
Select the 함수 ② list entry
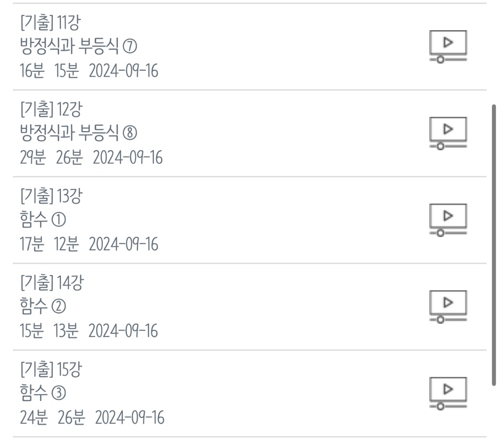[43, 307]
